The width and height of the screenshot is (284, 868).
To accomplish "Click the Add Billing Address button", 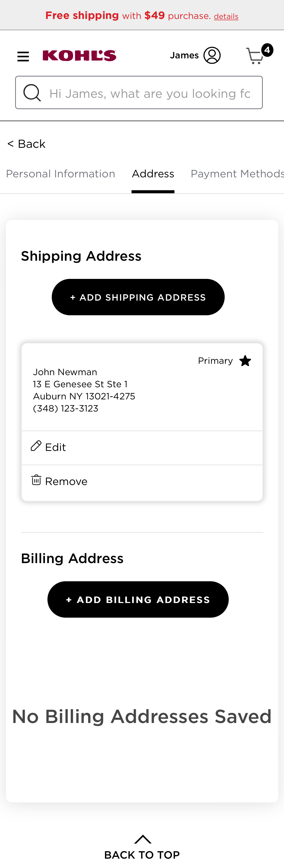I will [138, 599].
